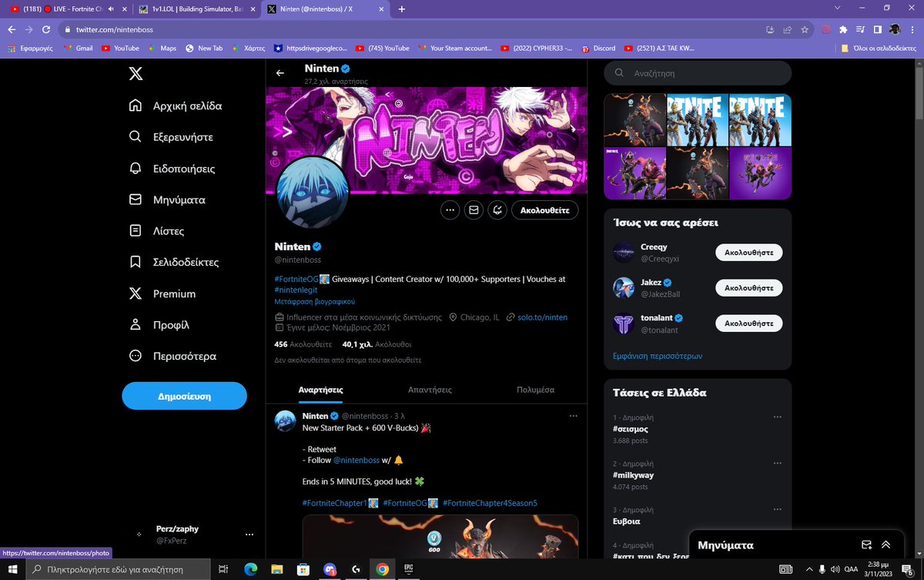Open the tab search dropdown chevron
Screen dimensions: 924x580
[837, 8]
